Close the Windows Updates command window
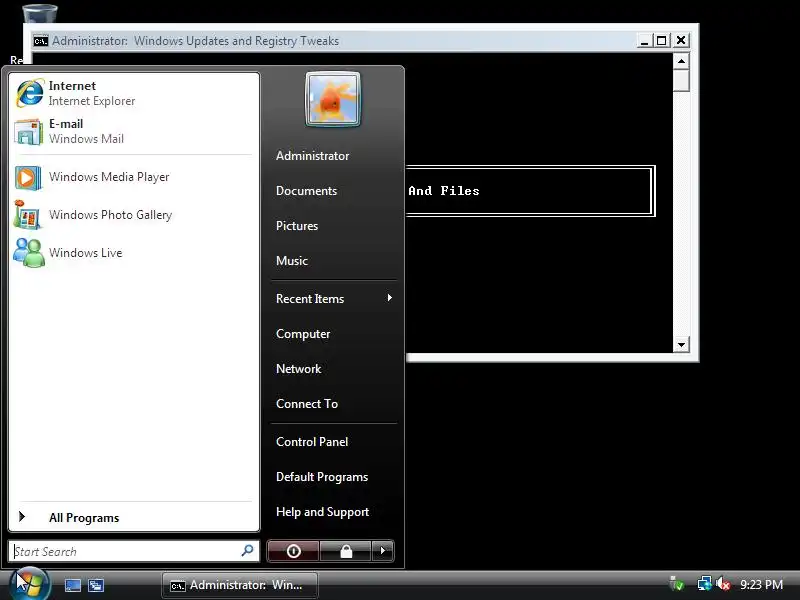800x600 pixels. tap(681, 41)
